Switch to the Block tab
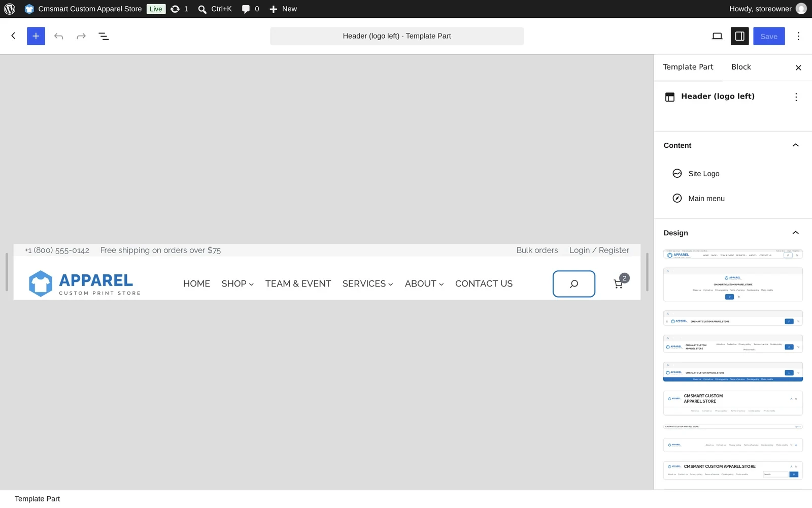The image size is (812, 508). coord(741,67)
